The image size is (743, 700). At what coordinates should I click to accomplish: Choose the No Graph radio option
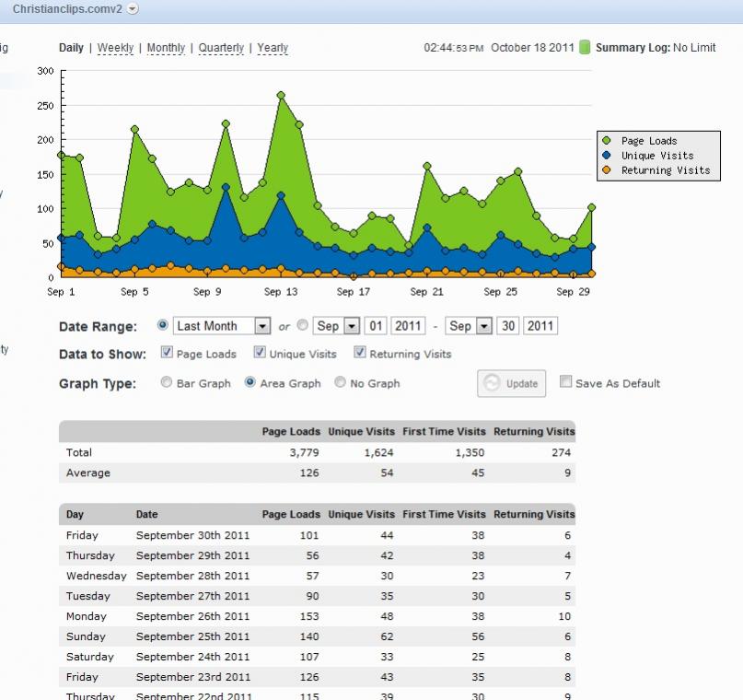(x=341, y=383)
